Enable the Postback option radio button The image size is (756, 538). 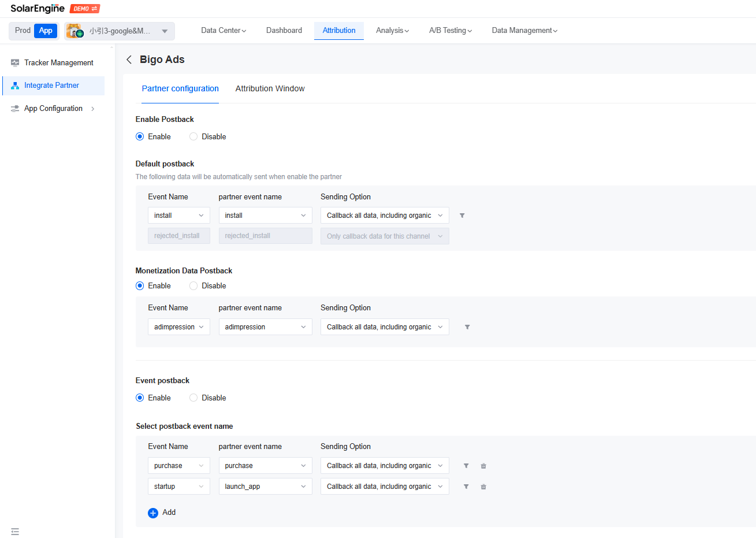click(x=139, y=136)
